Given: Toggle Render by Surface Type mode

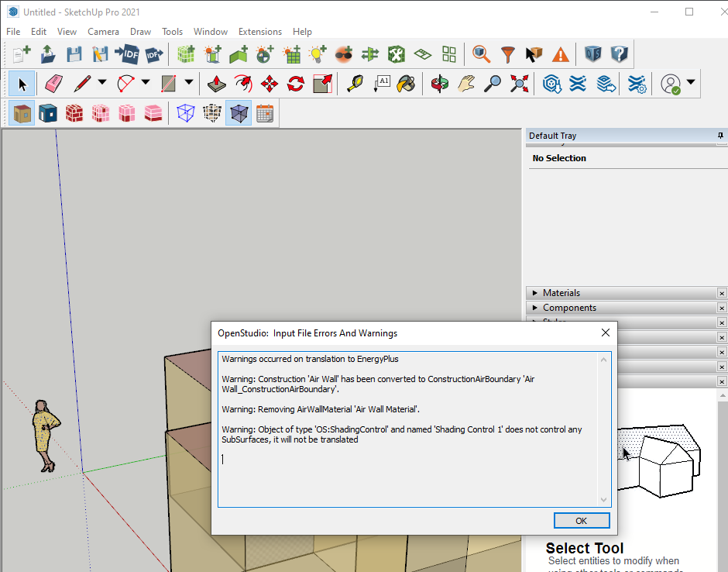Looking at the screenshot, I should tap(22, 113).
